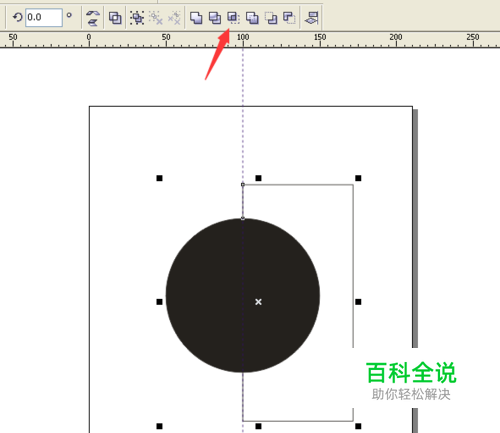
Task: Click the Simplify shaping icon
Action: point(252,18)
